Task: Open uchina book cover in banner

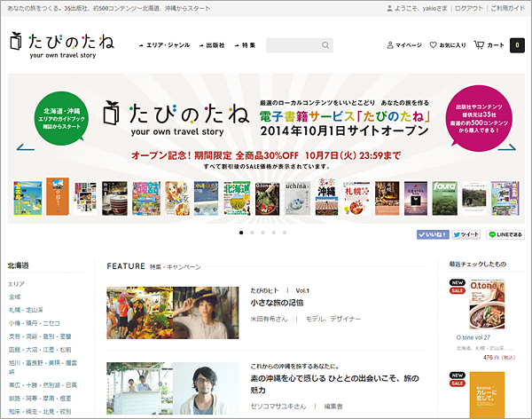Action: pyautogui.click(x=297, y=198)
